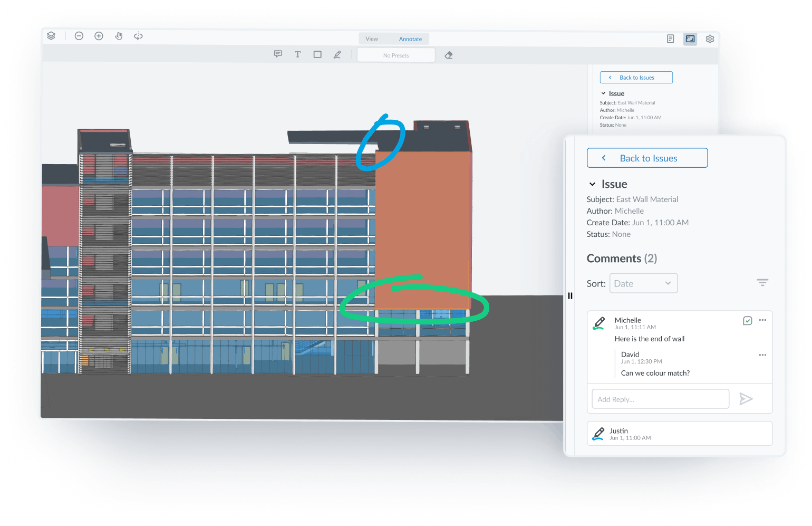Select the Rectangle annotation tool
The height and width of the screenshot is (526, 812).
pos(317,54)
